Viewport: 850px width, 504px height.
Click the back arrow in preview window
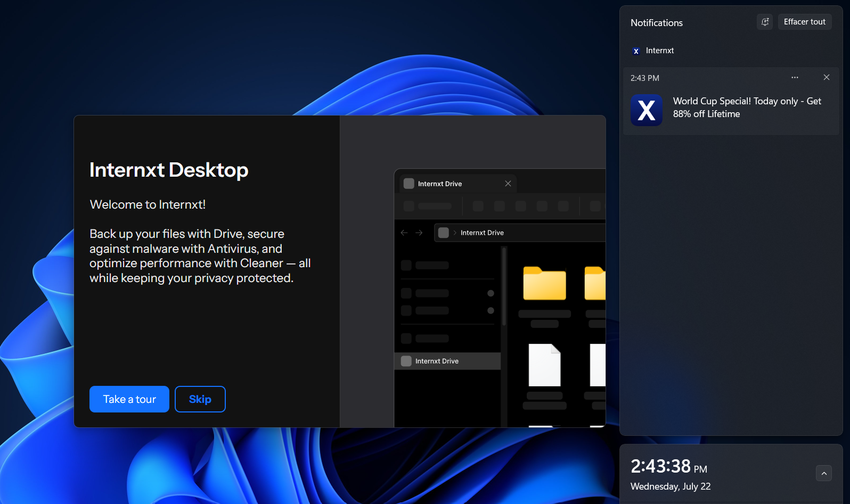pos(404,233)
